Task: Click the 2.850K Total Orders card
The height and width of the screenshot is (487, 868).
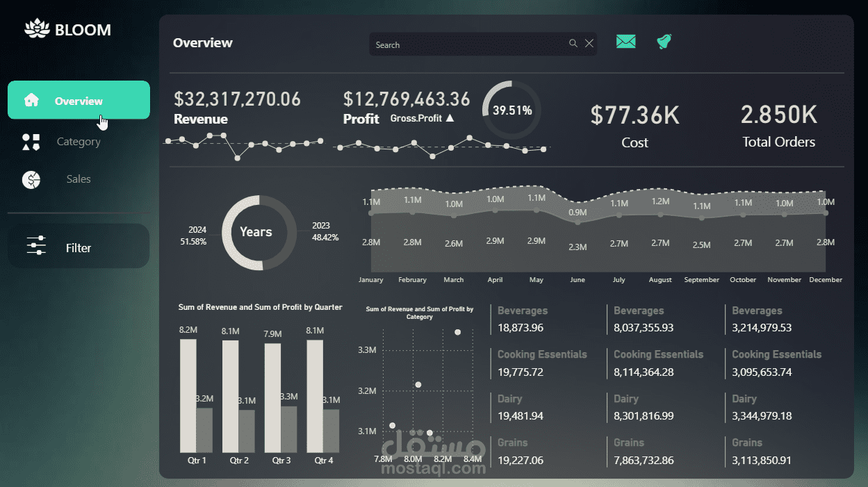Action: [x=778, y=125]
